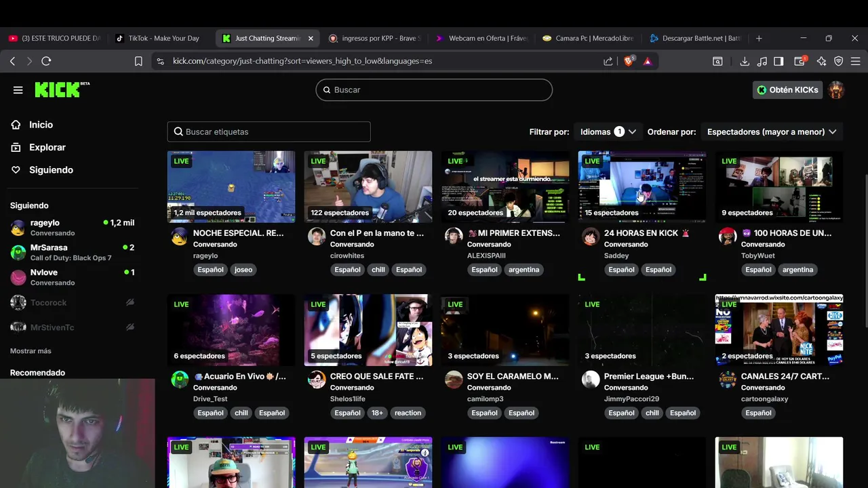Click the browser address bar URL
Image resolution: width=868 pixels, height=488 pixels.
[302, 61]
